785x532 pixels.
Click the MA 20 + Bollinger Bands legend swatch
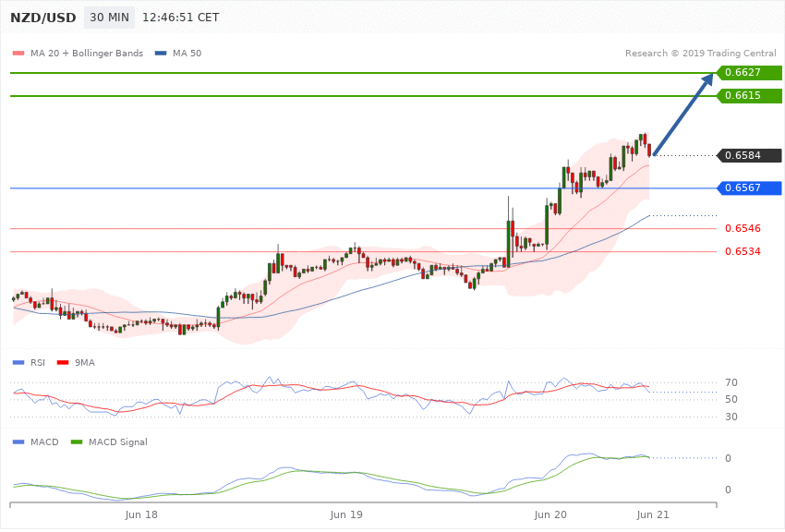tap(18, 53)
